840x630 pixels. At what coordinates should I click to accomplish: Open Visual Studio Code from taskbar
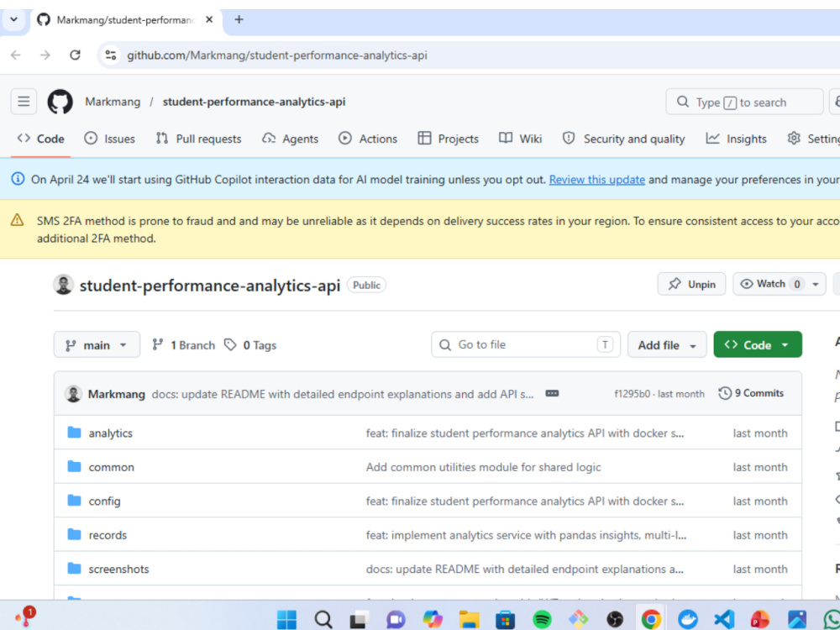pos(724,619)
